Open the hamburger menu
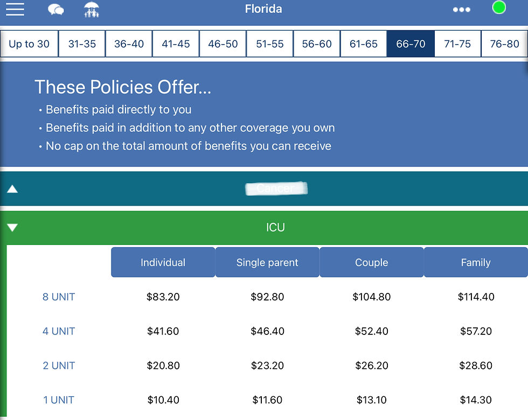Viewport: 528px width, 420px height. tap(15, 9)
